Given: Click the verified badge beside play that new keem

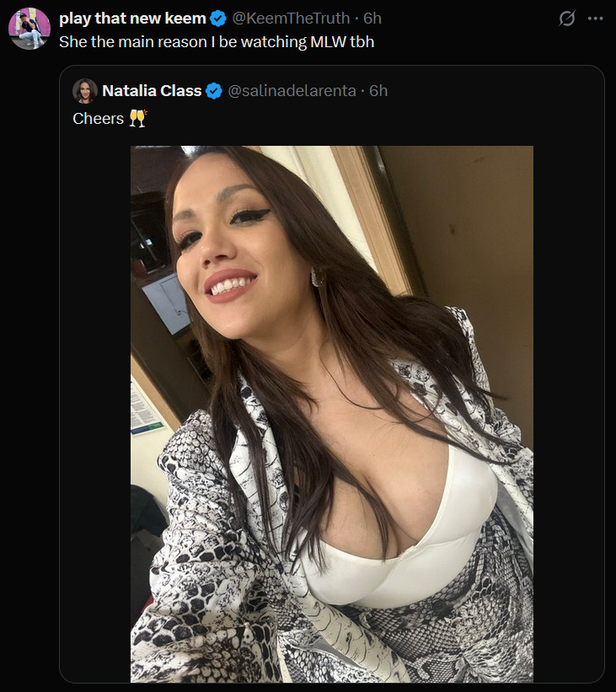Looking at the screenshot, I should pyautogui.click(x=218, y=19).
